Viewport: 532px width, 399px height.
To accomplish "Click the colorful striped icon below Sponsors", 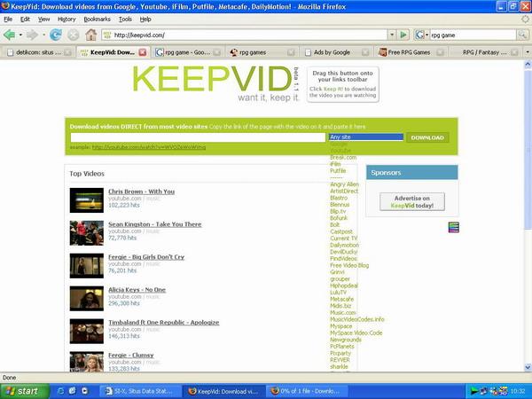I will click(x=454, y=227).
